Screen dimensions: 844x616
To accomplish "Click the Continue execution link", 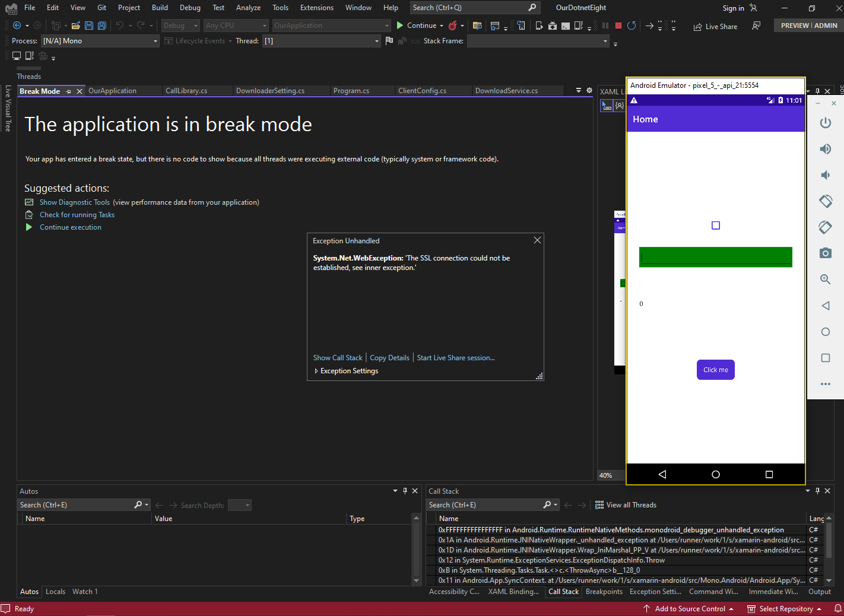I will coord(70,227).
